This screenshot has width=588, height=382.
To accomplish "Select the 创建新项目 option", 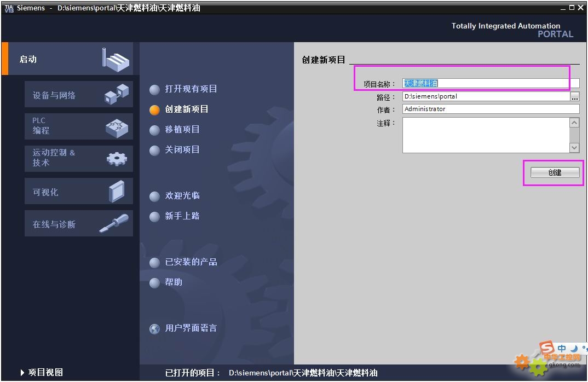I will click(179, 109).
